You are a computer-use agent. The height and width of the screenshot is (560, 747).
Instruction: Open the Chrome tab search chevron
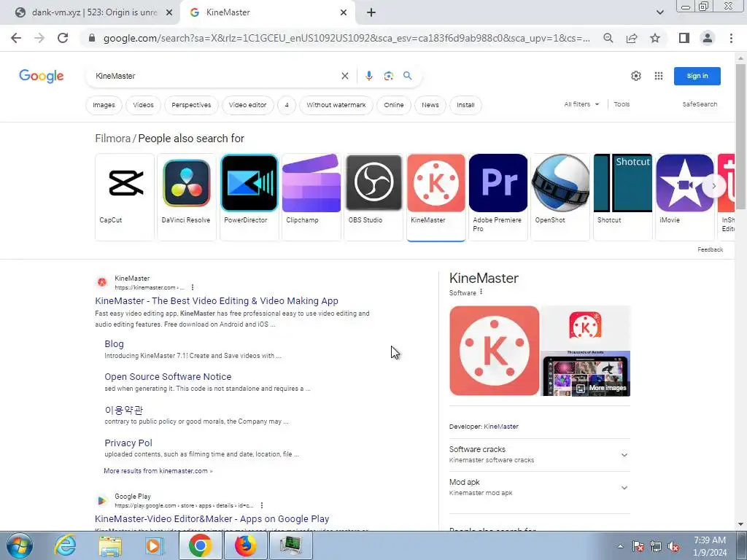pyautogui.click(x=659, y=12)
